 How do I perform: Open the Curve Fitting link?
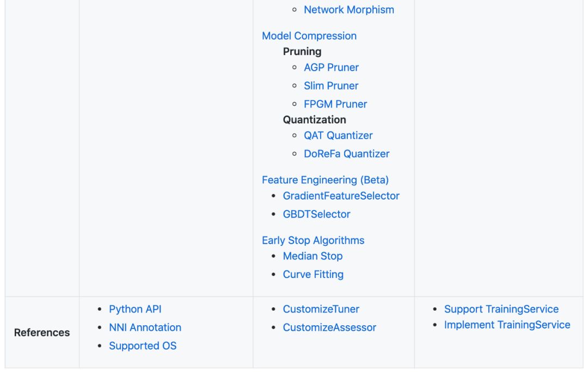click(x=313, y=275)
